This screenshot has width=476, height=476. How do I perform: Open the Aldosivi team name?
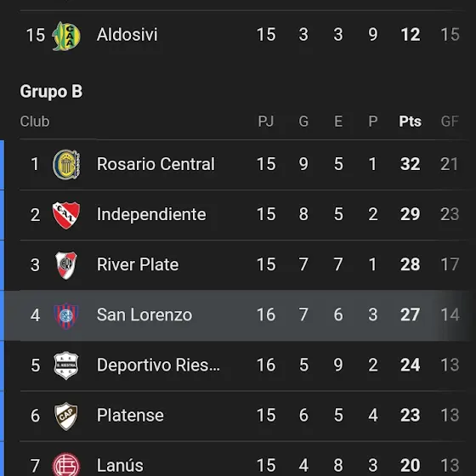coord(127,34)
